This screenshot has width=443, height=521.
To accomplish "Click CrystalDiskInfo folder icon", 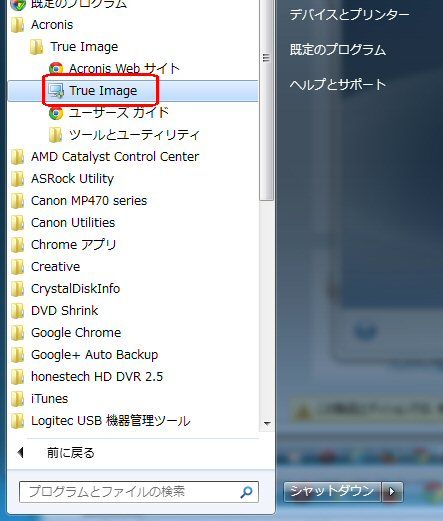I will 18,289.
